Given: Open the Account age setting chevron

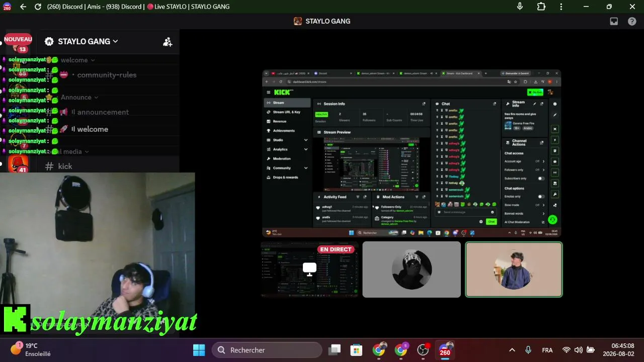Looking at the screenshot, I should point(543,161).
